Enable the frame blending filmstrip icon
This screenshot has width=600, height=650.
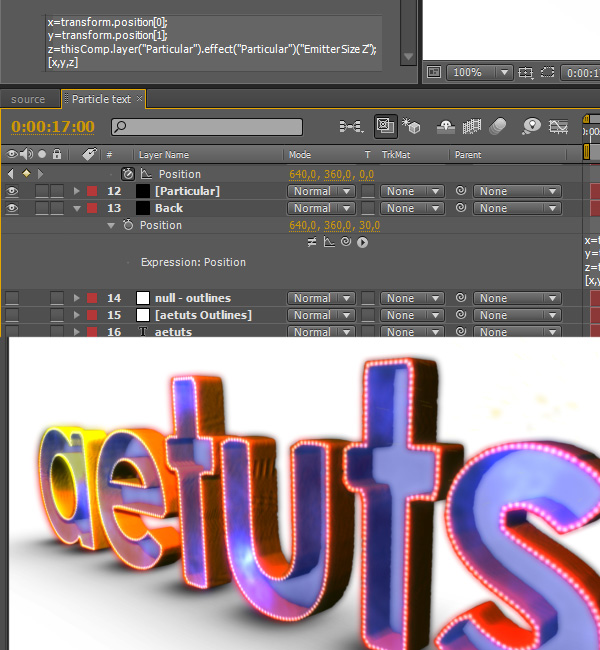tap(472, 126)
